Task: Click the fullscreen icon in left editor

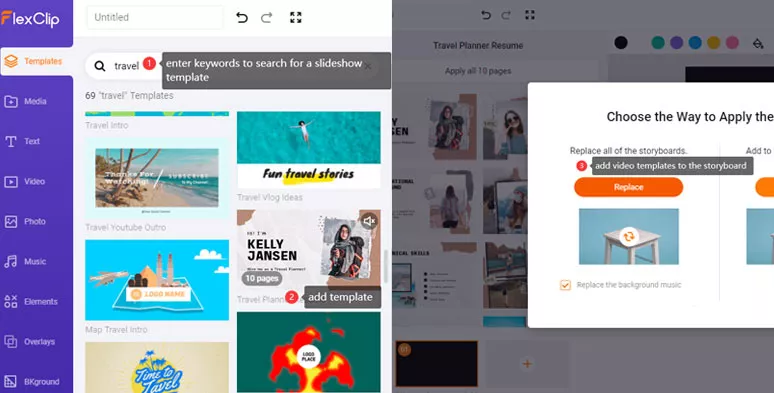Action: click(296, 18)
